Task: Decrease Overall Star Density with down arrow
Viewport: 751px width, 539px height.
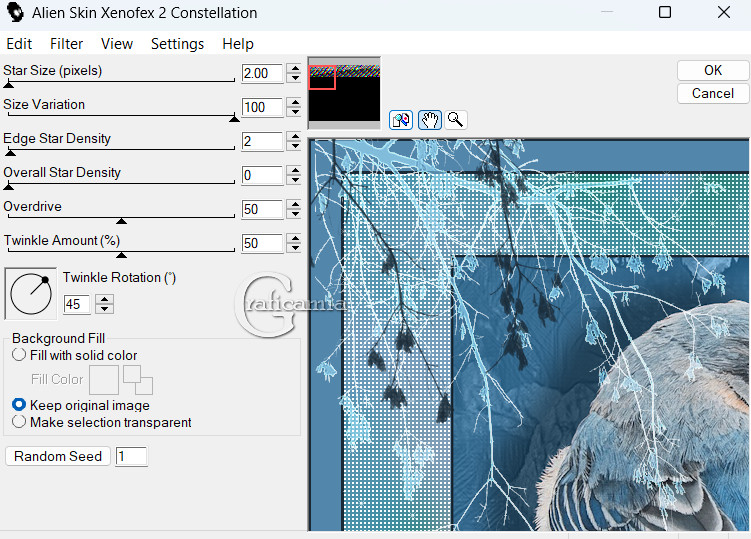Action: click(x=295, y=180)
